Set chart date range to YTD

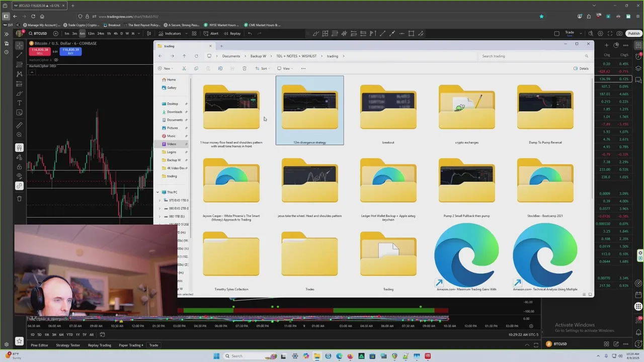coord(69,334)
